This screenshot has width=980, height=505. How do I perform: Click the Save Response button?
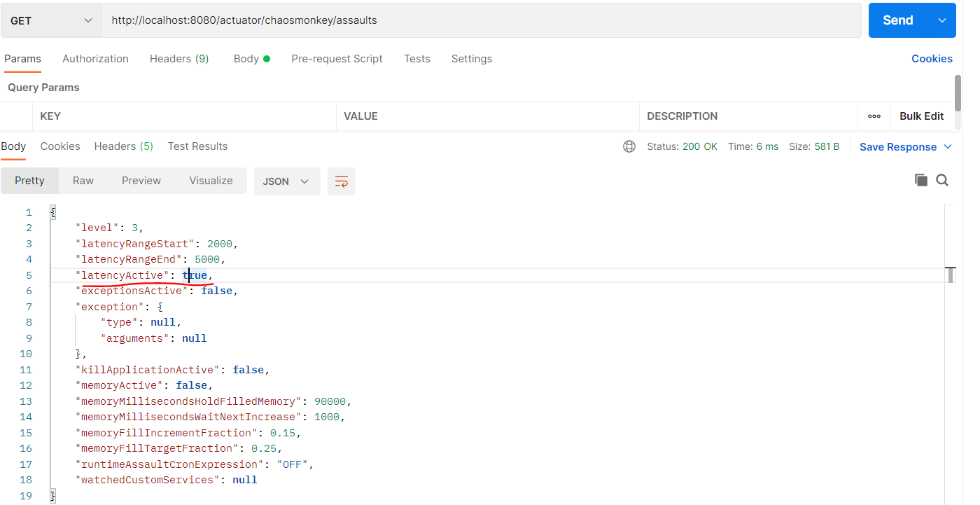[x=898, y=147]
